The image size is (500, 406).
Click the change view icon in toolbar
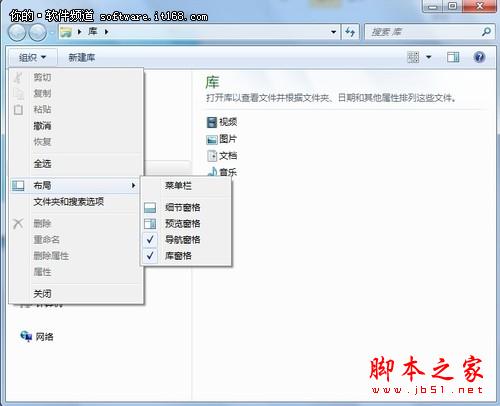[x=413, y=57]
